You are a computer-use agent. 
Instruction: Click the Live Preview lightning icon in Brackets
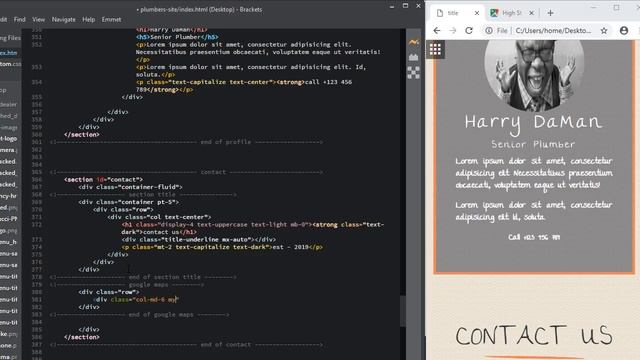[413, 42]
